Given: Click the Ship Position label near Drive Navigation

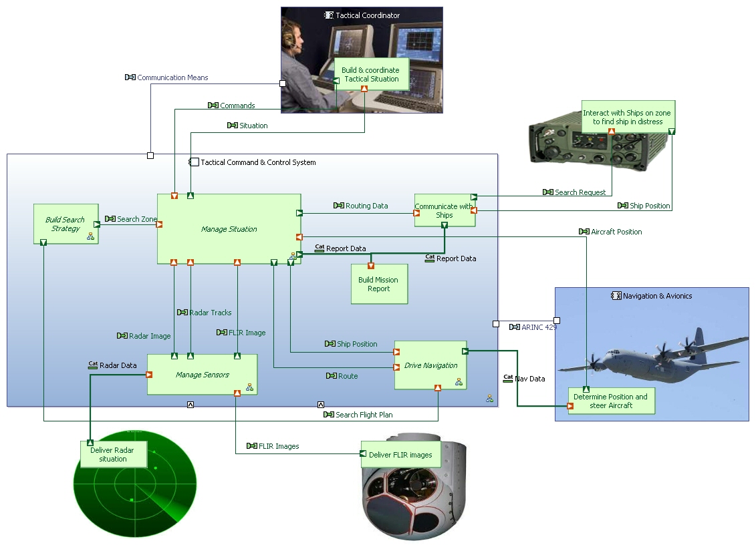Looking at the screenshot, I should click(x=357, y=344).
